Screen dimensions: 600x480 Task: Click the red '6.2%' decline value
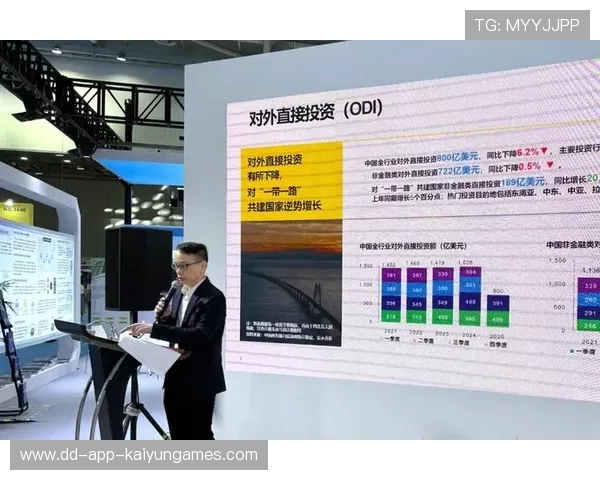coord(528,152)
